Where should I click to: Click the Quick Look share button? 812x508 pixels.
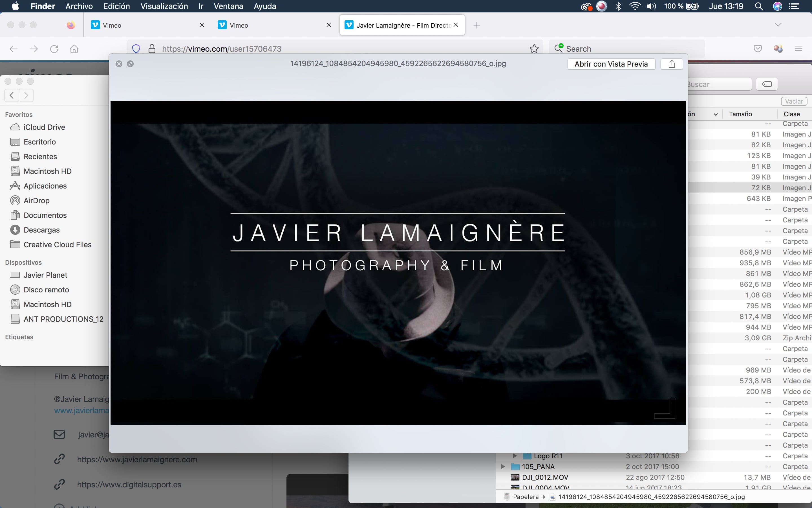click(x=671, y=64)
